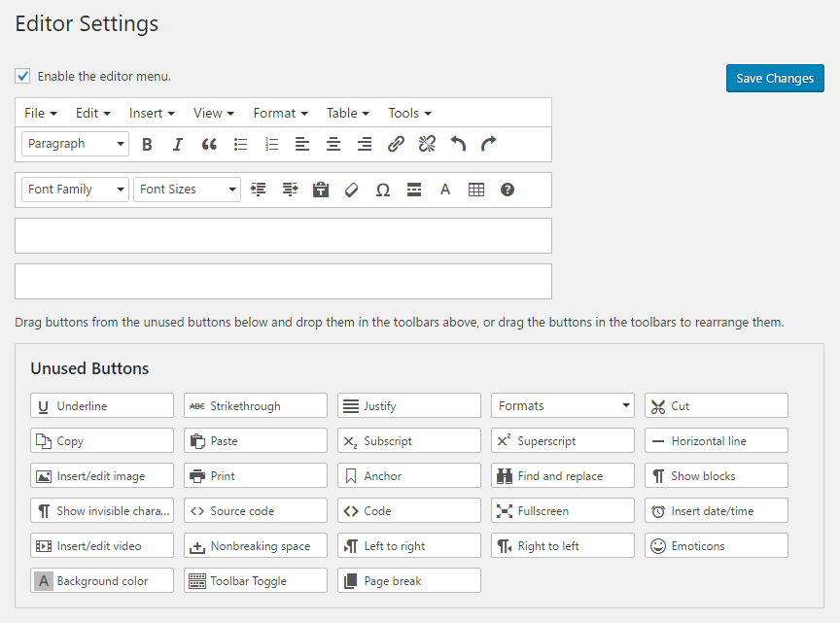The width and height of the screenshot is (840, 623).
Task: Open the Insert menu
Action: tap(152, 113)
